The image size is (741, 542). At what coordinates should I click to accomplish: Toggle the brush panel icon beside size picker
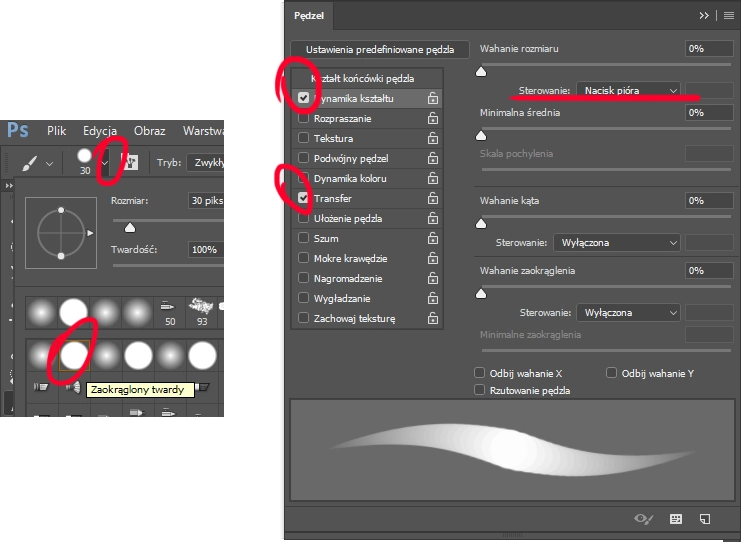pyautogui.click(x=129, y=162)
